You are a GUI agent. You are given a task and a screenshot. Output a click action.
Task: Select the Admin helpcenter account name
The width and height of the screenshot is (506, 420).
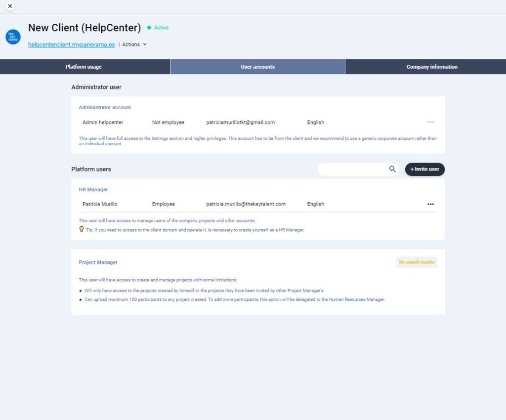(103, 123)
